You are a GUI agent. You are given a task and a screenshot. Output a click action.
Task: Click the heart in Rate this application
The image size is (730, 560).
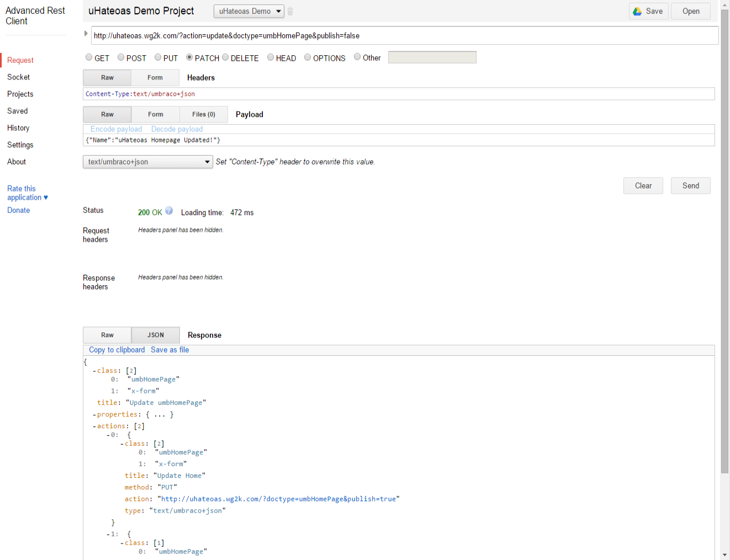pos(46,198)
